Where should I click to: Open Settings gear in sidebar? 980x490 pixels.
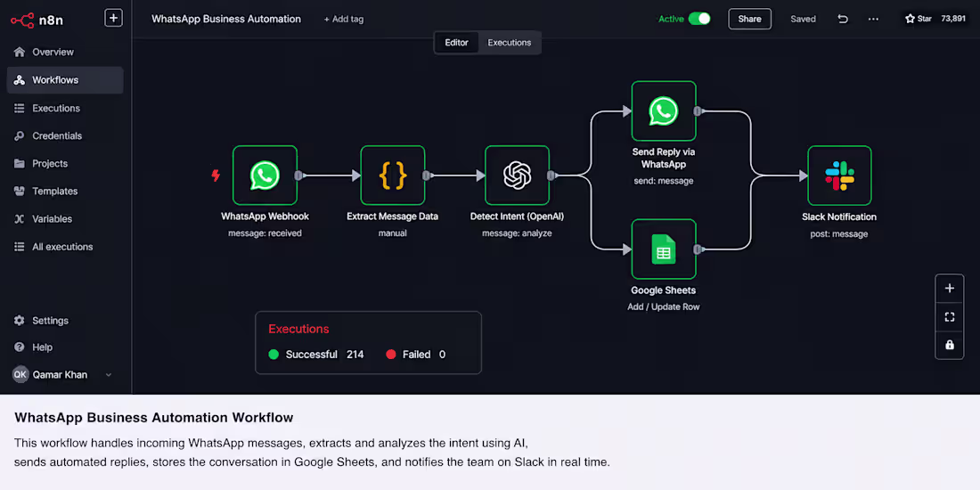pos(20,321)
